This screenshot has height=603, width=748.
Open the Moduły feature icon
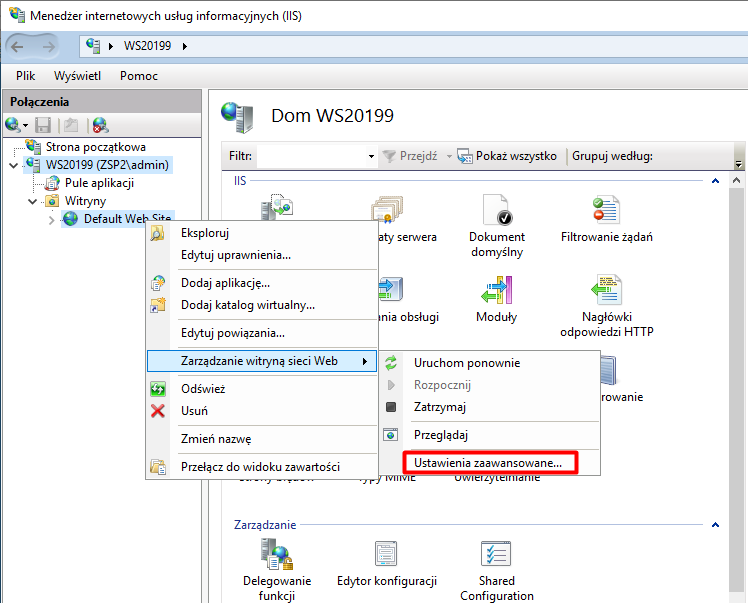496,297
